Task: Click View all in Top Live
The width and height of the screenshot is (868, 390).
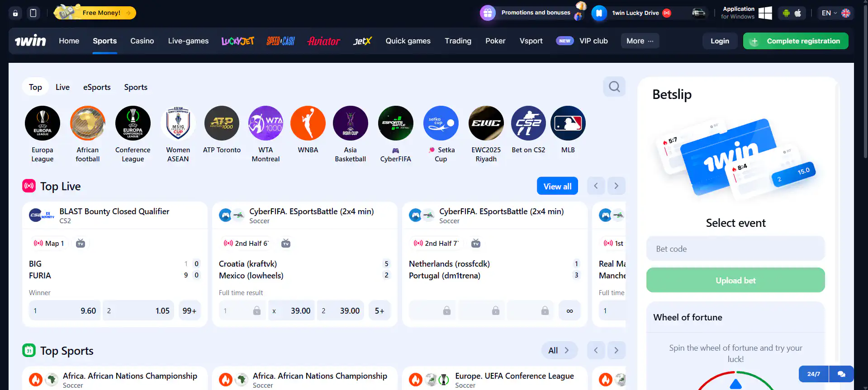Action: (557, 186)
